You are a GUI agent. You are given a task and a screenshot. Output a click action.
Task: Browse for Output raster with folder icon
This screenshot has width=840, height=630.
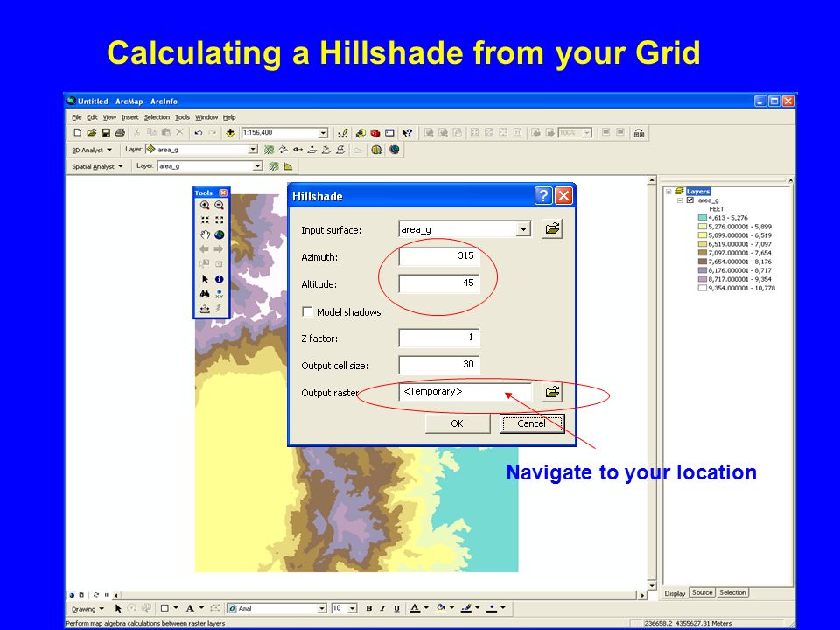click(552, 392)
